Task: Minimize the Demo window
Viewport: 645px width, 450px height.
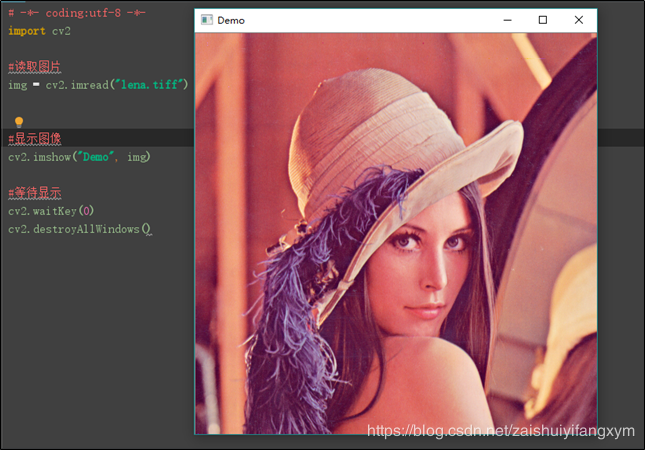Action: (x=508, y=20)
